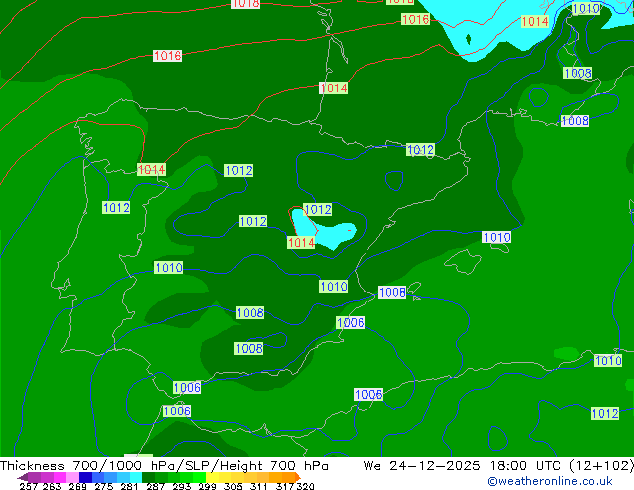Click the dark purple arrow tip starting the legend
Screen dimensions: 634x490
tap(23, 477)
